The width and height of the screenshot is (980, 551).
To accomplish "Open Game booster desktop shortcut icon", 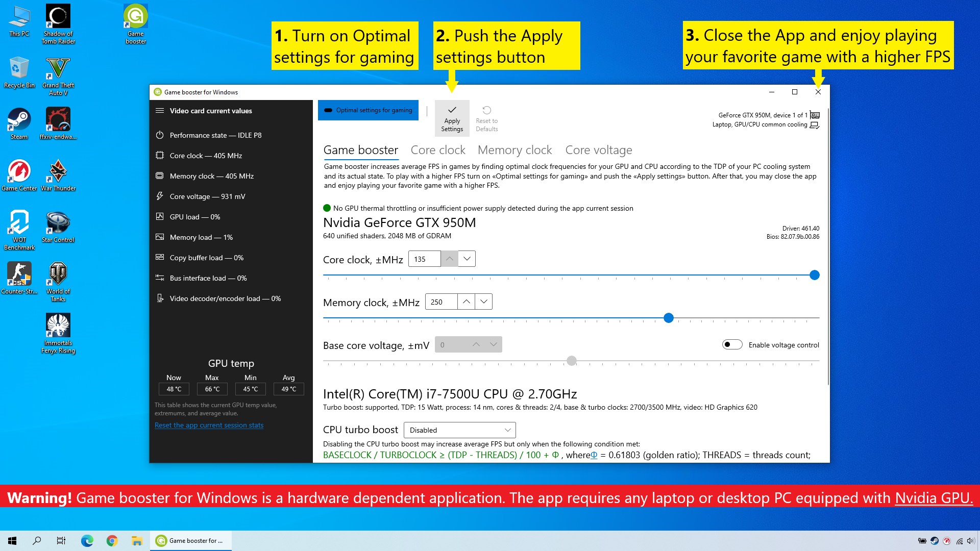I will coord(136,16).
